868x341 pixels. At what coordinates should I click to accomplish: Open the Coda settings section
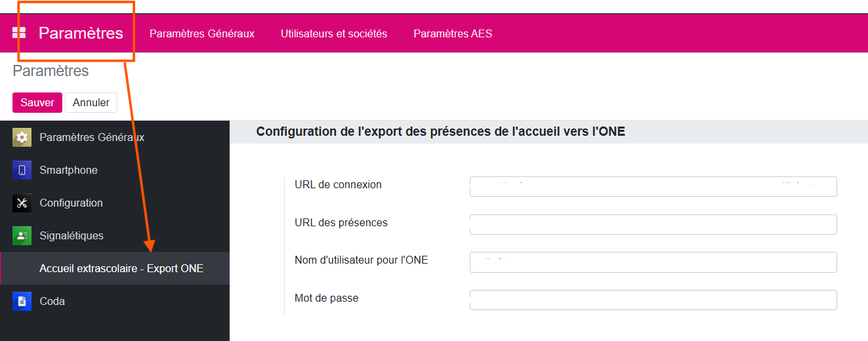[52, 302]
